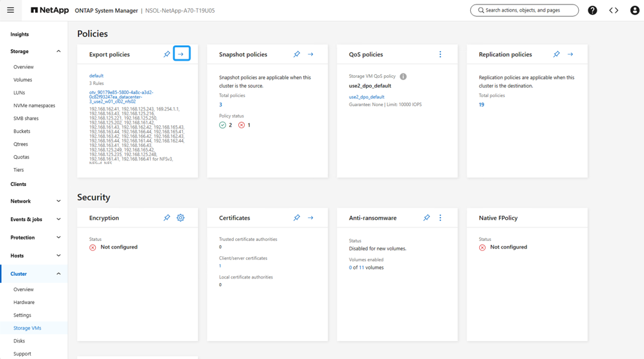This screenshot has width=644, height=359.
Task: Open Cluster Overview page
Action: [x=24, y=289]
